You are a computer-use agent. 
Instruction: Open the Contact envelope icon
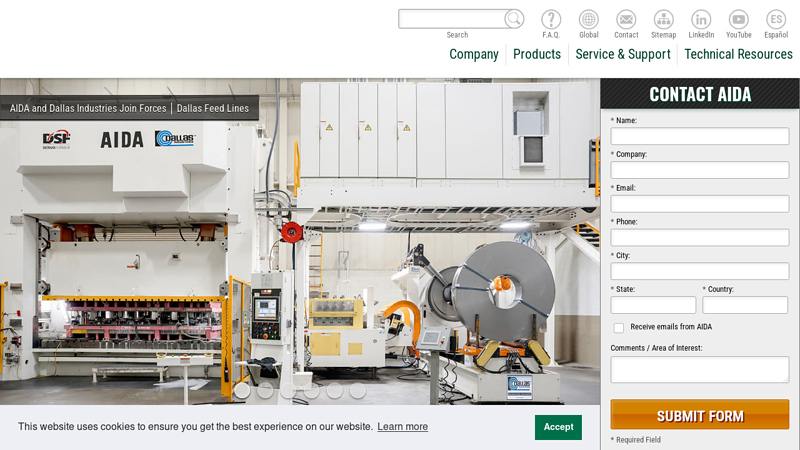coord(626,19)
